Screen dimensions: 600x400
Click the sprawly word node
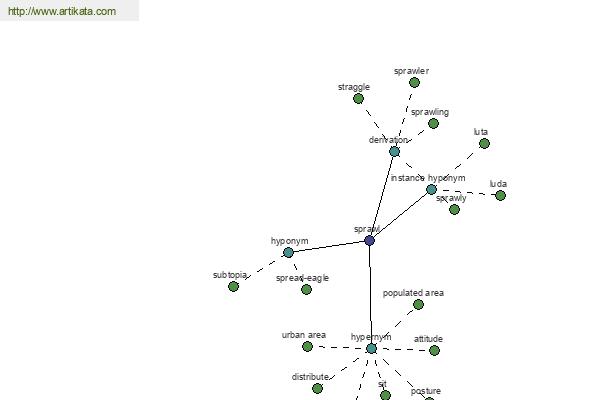coord(454,209)
